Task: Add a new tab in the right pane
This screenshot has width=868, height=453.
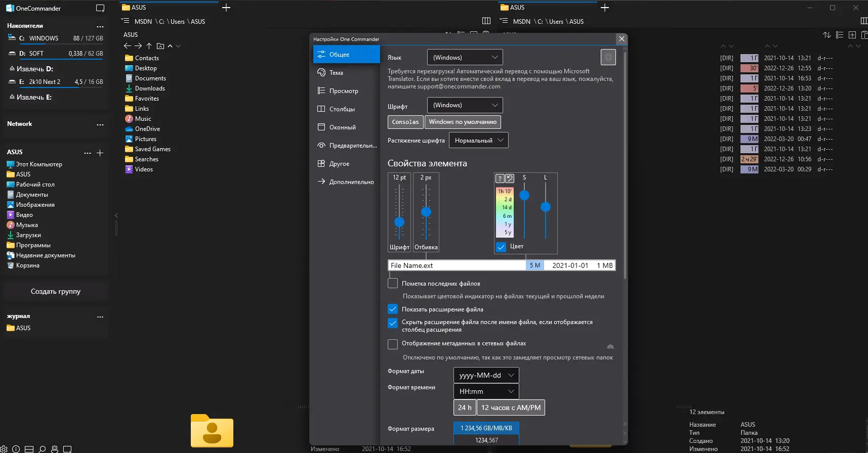Action: coord(605,8)
